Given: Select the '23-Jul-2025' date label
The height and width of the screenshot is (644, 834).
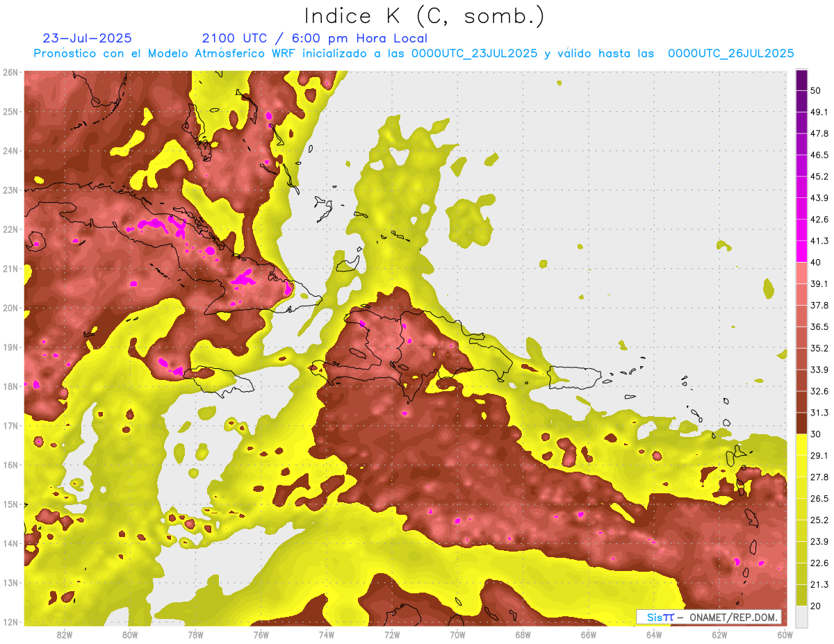Looking at the screenshot, I should [87, 38].
